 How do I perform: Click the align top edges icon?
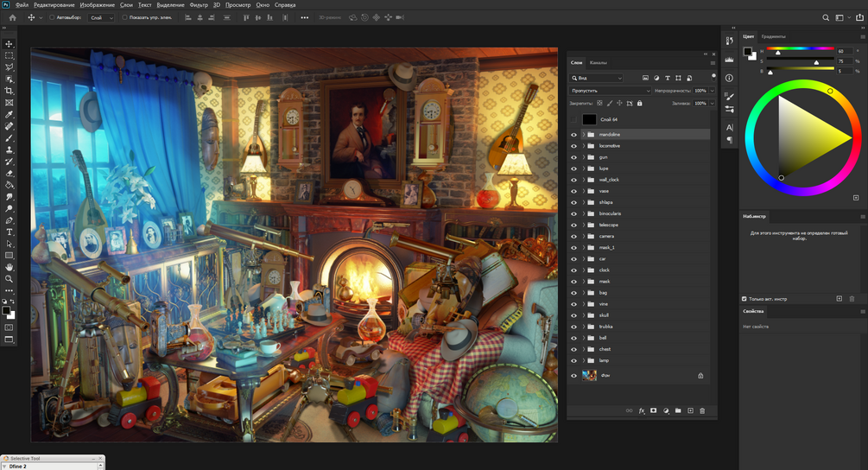pos(246,18)
